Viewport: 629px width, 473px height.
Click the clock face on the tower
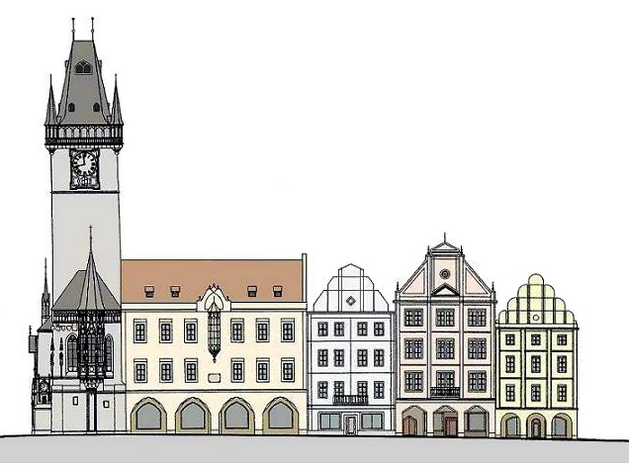tap(84, 164)
